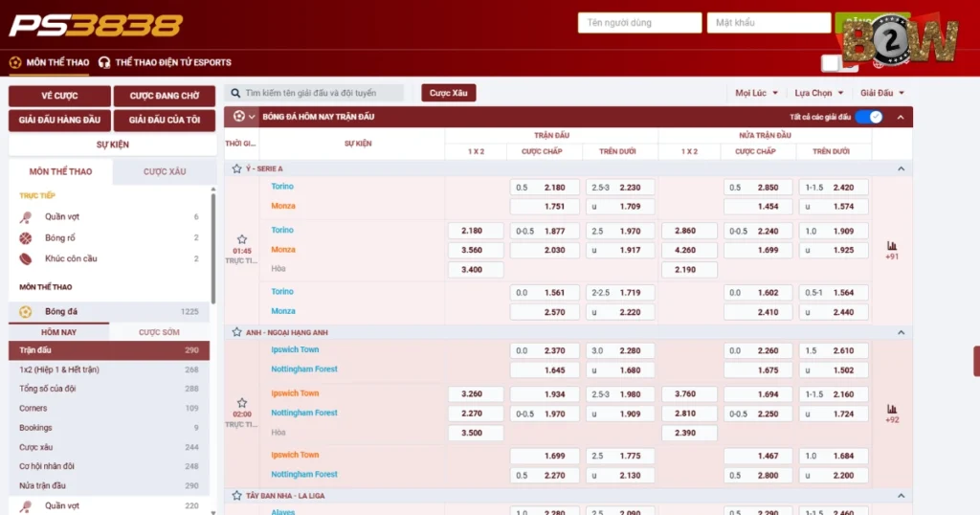Click the Vé Cược button
This screenshot has height=515, width=980.
[59, 96]
